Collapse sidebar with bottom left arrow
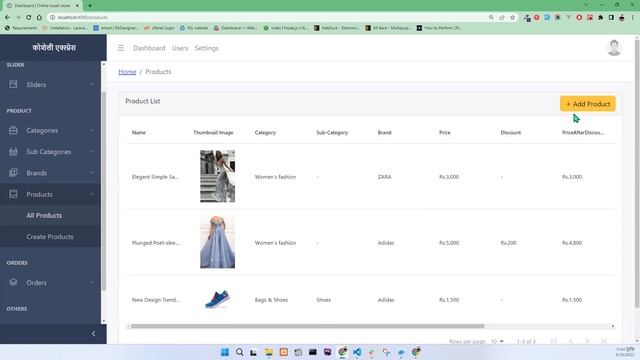Image resolution: width=640 pixels, height=360 pixels. coord(93,333)
